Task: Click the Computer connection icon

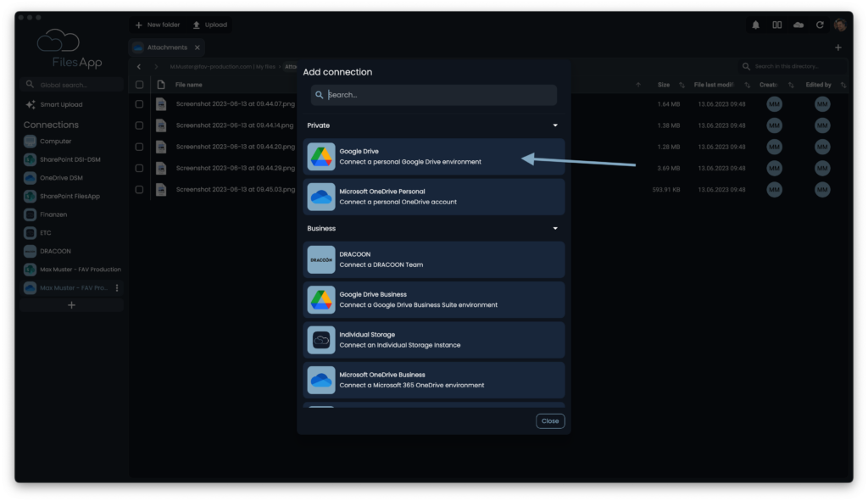Action: [30, 142]
